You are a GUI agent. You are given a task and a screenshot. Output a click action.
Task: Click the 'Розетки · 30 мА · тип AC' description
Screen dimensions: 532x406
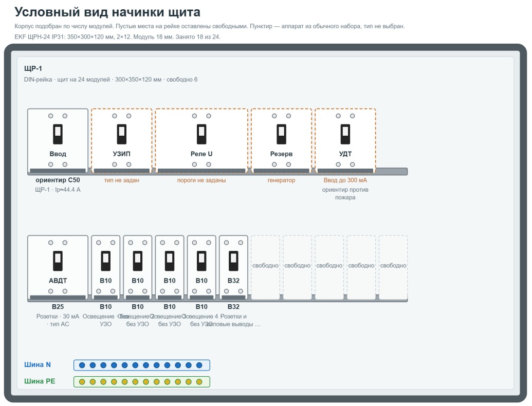pos(58,320)
